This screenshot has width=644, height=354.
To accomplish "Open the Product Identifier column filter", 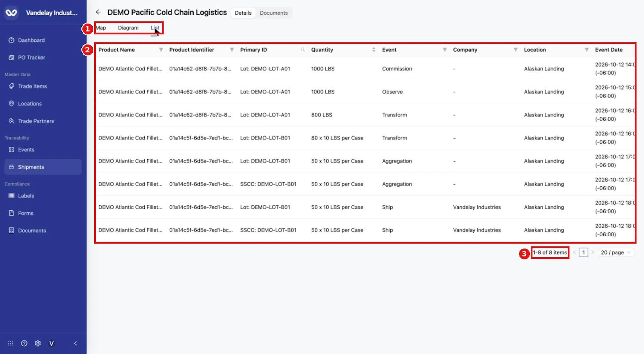I will [232, 50].
